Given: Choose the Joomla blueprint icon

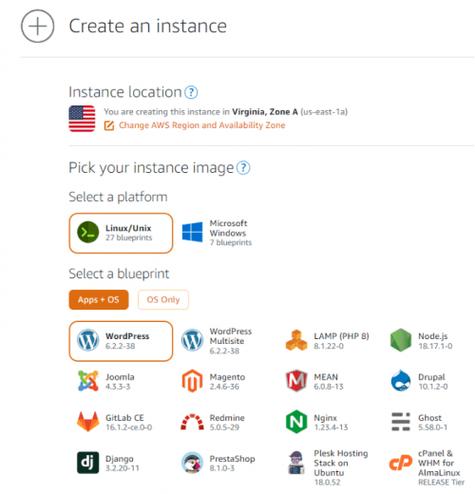Looking at the screenshot, I should [88, 381].
